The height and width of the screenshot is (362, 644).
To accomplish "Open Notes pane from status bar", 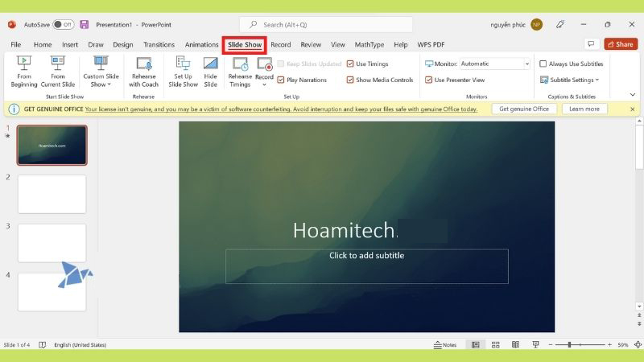I will click(444, 345).
